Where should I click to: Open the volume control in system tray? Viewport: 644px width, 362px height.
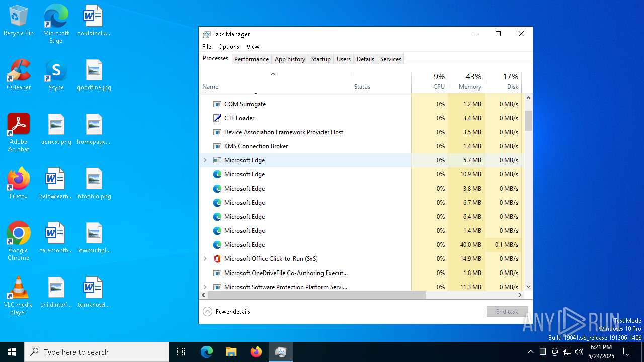pyautogui.click(x=579, y=352)
